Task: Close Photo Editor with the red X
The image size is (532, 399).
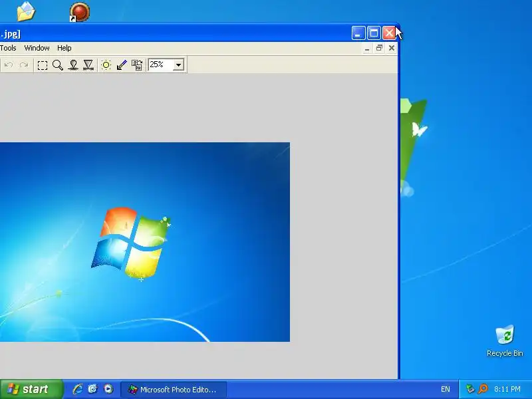Action: point(389,33)
